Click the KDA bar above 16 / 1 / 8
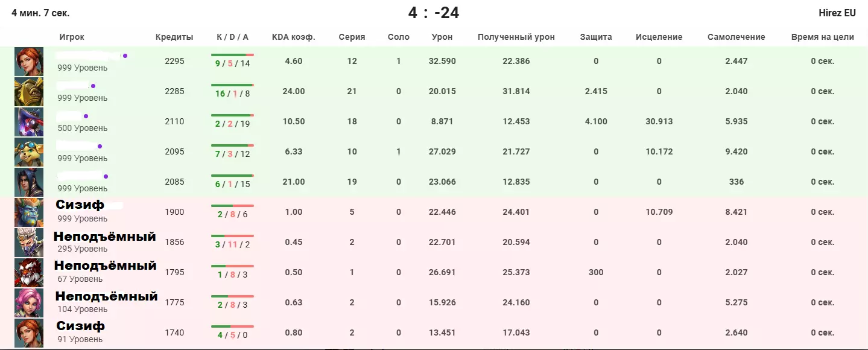868x350 pixels. [232, 84]
